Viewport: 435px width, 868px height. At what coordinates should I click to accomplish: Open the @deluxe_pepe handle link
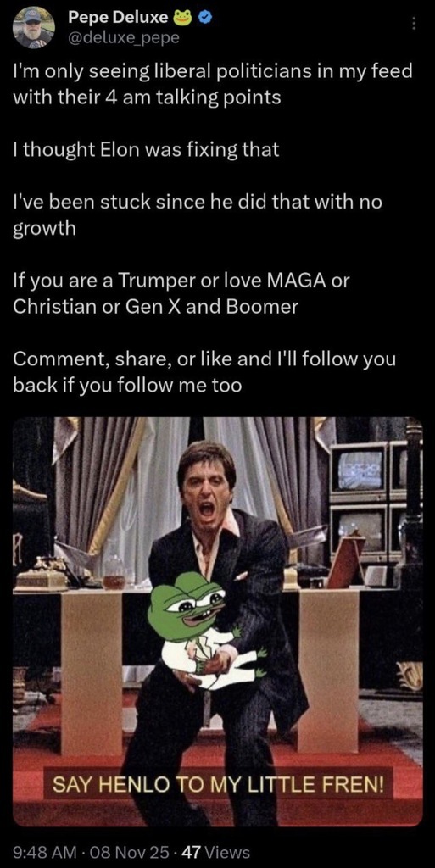pos(124,37)
